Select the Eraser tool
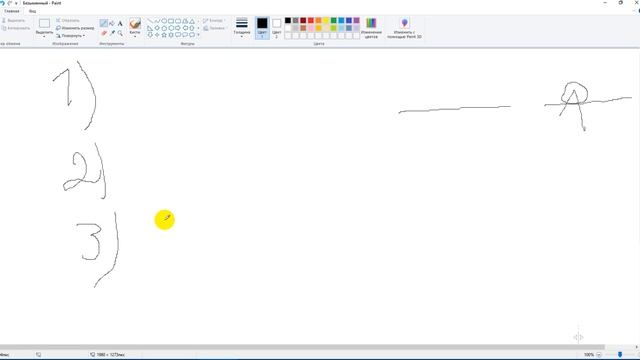 [x=104, y=33]
